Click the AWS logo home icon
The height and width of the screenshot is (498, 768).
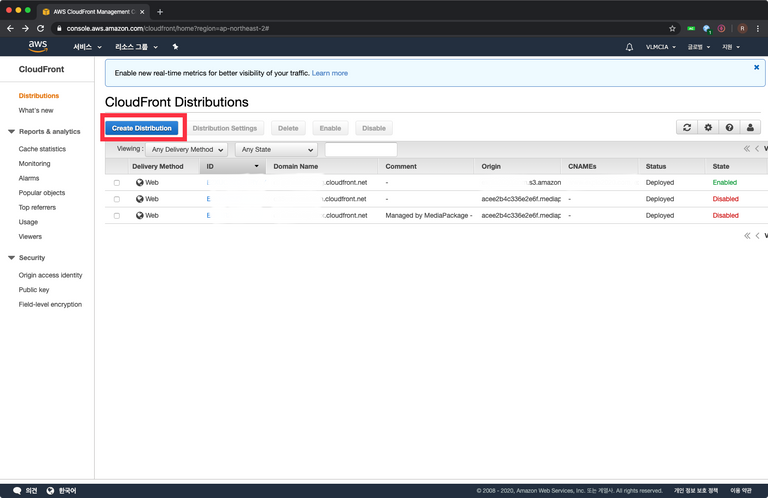coord(38,47)
